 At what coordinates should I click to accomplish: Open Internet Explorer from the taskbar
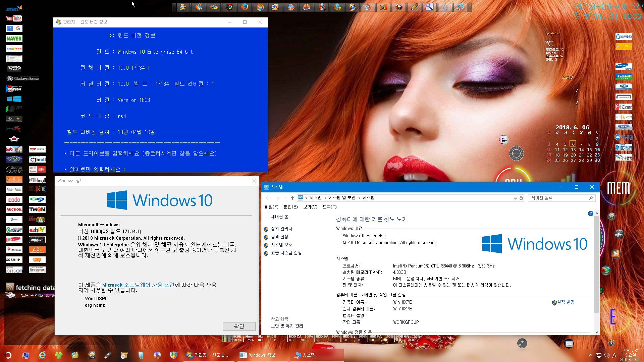click(x=42, y=355)
